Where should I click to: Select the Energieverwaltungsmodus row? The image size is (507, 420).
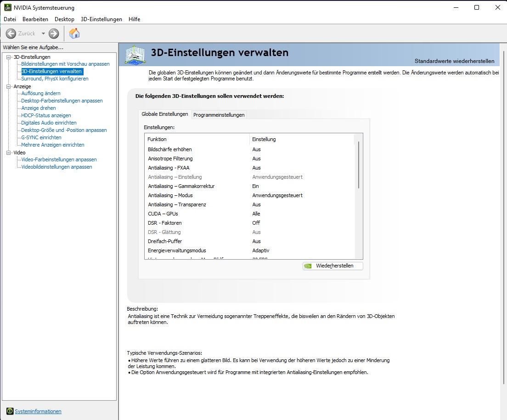click(250, 250)
